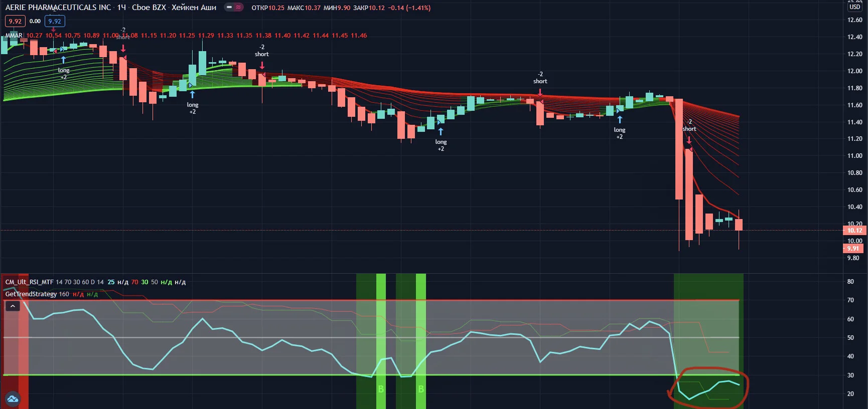Click the RSI scale label 70
Screen dimensions: 868x409
tap(850, 300)
